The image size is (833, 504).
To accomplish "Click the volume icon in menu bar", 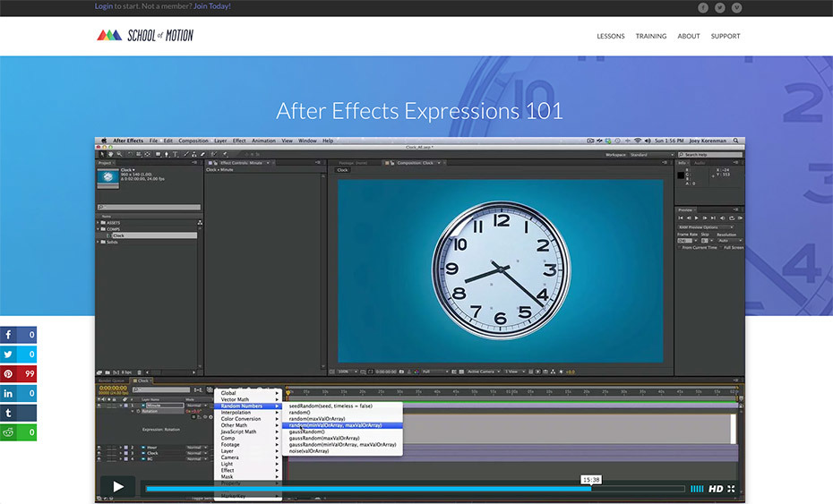I will 647,141.
